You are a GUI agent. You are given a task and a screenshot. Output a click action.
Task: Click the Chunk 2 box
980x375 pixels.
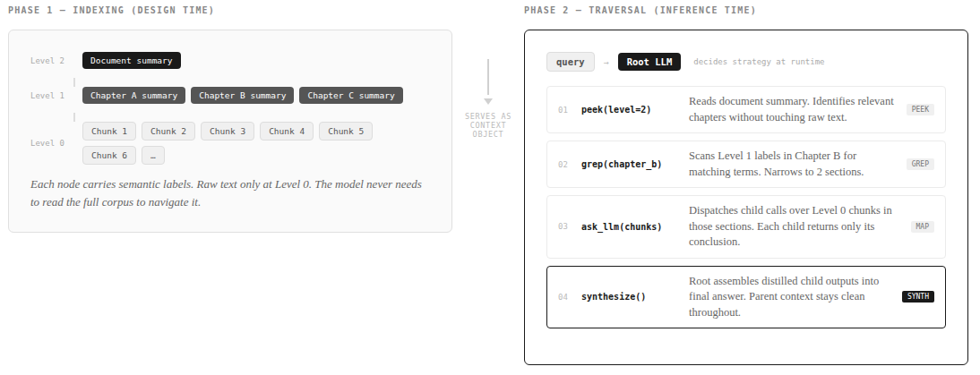pos(168,132)
